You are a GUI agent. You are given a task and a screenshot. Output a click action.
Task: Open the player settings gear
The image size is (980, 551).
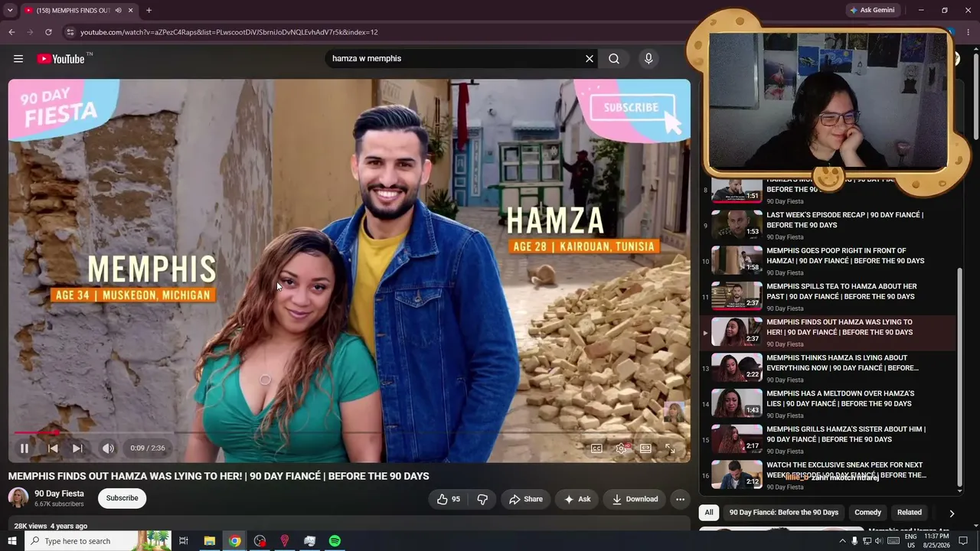coord(622,448)
